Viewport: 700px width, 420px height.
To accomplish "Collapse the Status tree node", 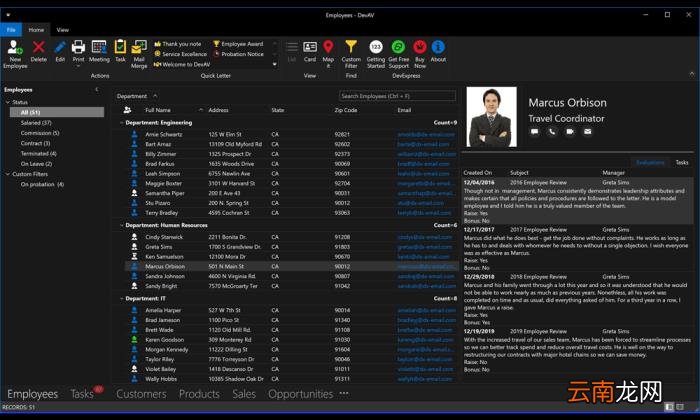I will 8,102.
